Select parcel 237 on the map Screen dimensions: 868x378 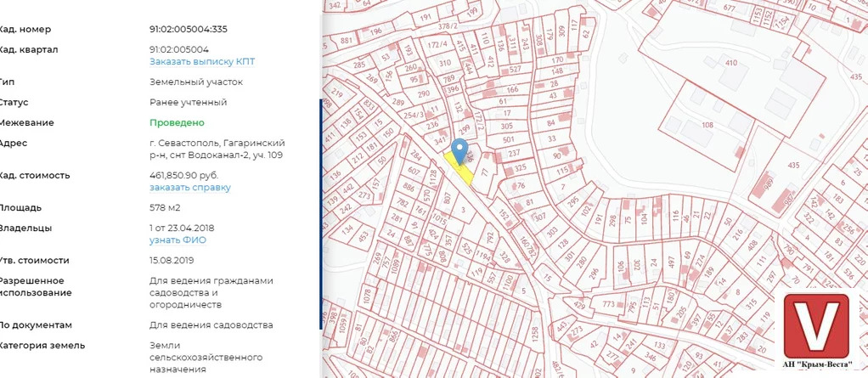point(513,154)
